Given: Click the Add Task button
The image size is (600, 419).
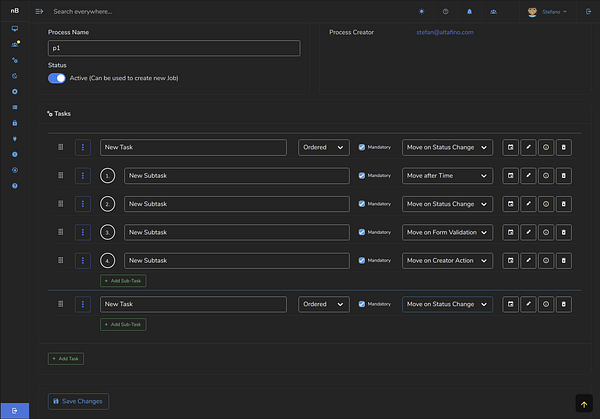Looking at the screenshot, I should click(66, 358).
